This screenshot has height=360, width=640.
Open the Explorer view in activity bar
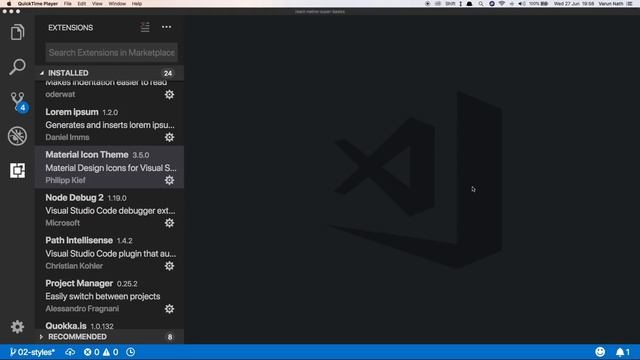click(x=17, y=32)
